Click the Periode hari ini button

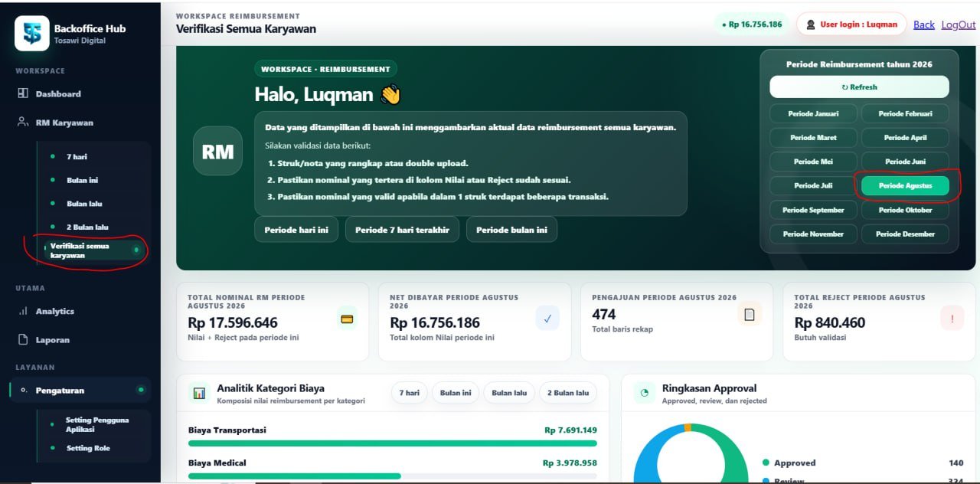point(296,230)
